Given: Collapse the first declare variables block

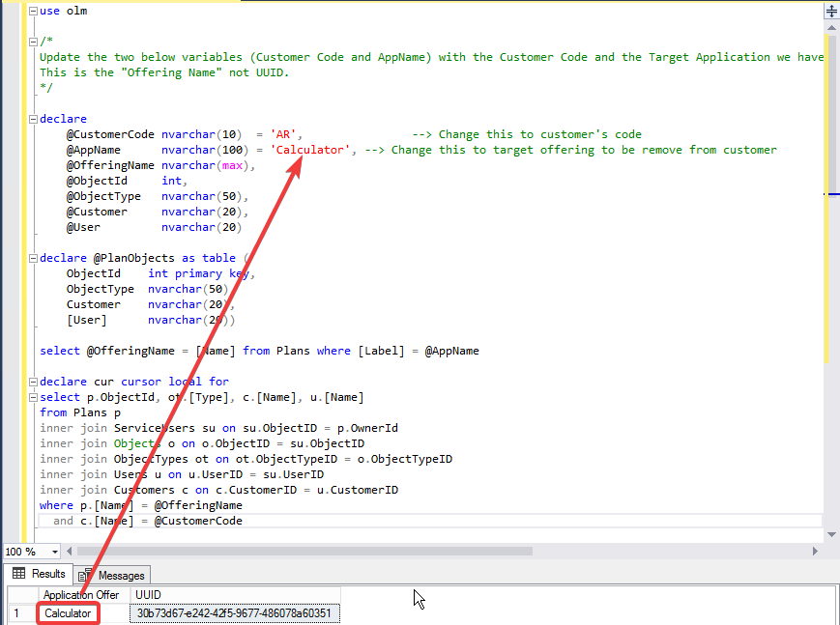Looking at the screenshot, I should (34, 119).
